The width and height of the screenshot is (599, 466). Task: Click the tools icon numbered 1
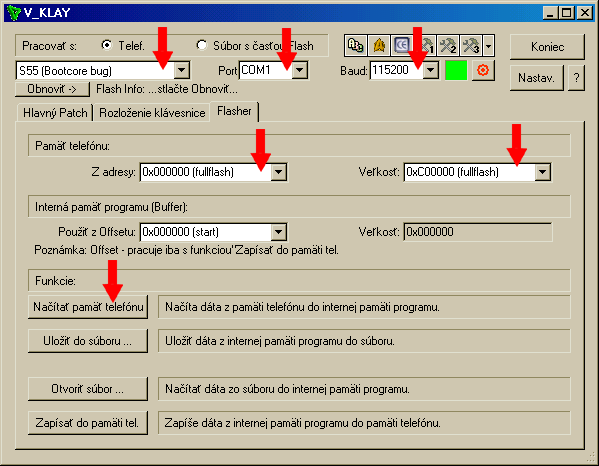(425, 46)
